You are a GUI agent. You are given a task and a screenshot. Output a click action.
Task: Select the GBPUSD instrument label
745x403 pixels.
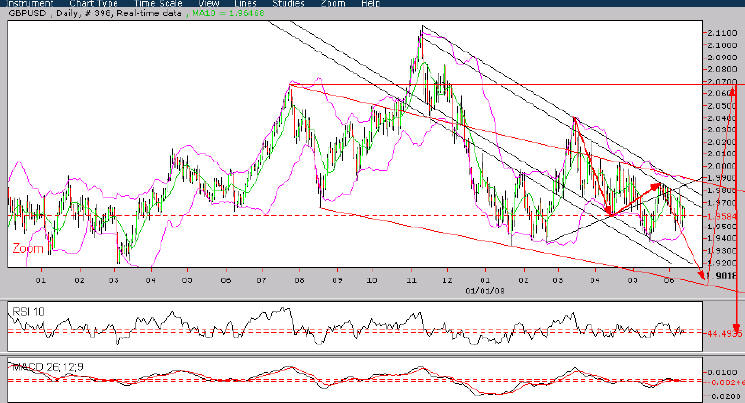(28, 13)
